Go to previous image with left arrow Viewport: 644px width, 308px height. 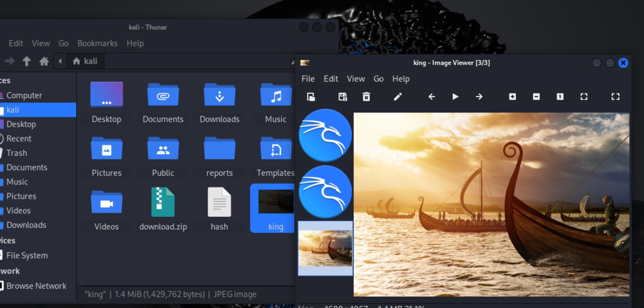tap(432, 97)
